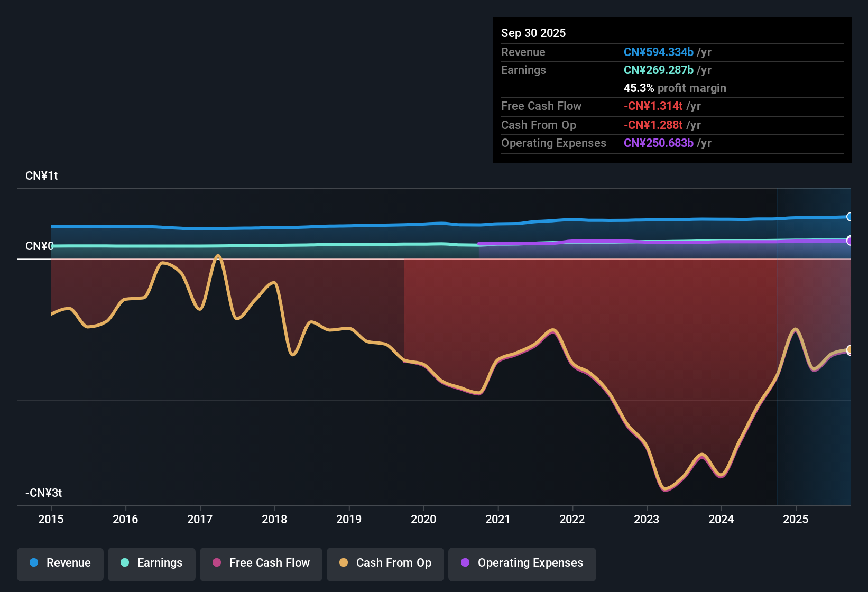Expand the Earnings detail row
Screen dimensions: 868x592
(608, 70)
